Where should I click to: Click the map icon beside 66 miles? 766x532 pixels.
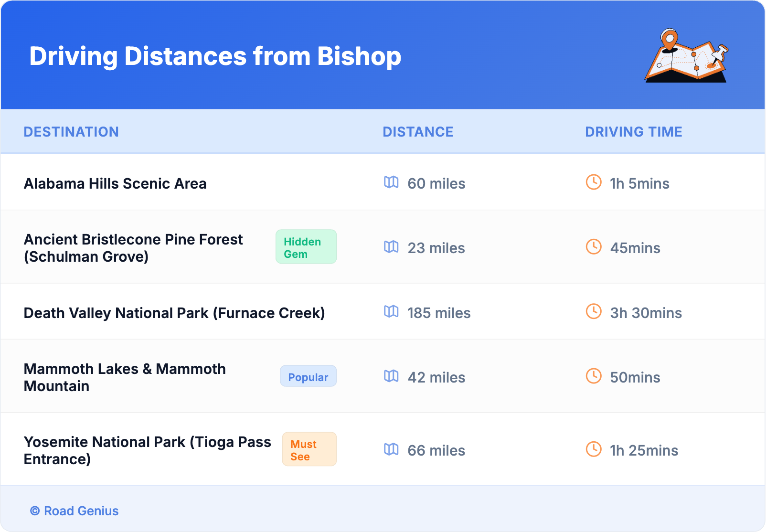tap(391, 449)
